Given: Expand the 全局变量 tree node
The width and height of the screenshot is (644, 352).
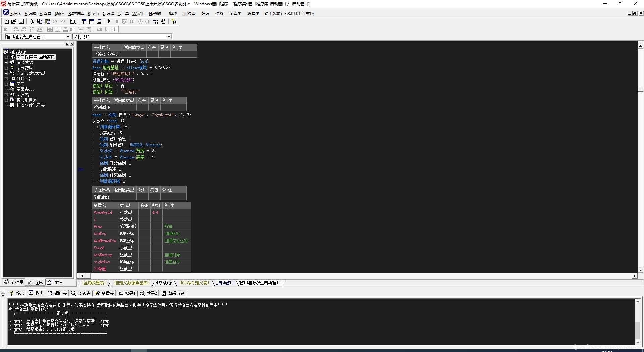Looking at the screenshot, I should pos(6,68).
